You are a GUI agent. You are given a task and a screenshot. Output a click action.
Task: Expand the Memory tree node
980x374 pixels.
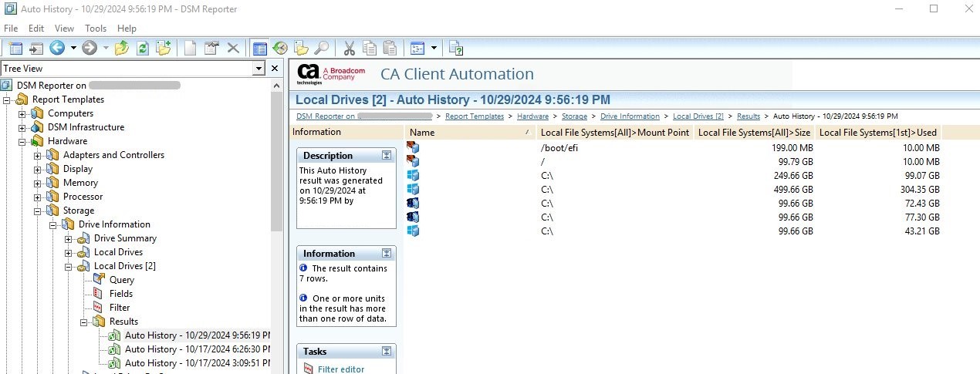[x=38, y=183]
